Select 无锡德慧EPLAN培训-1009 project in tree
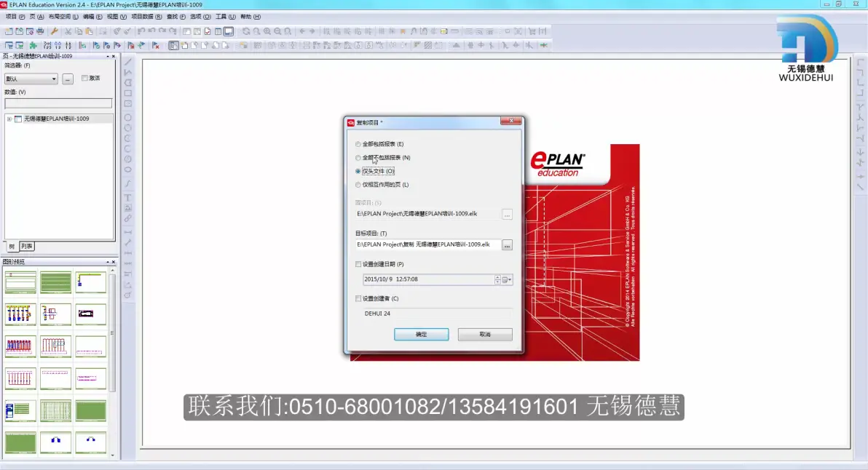The width and height of the screenshot is (868, 470). click(x=56, y=119)
